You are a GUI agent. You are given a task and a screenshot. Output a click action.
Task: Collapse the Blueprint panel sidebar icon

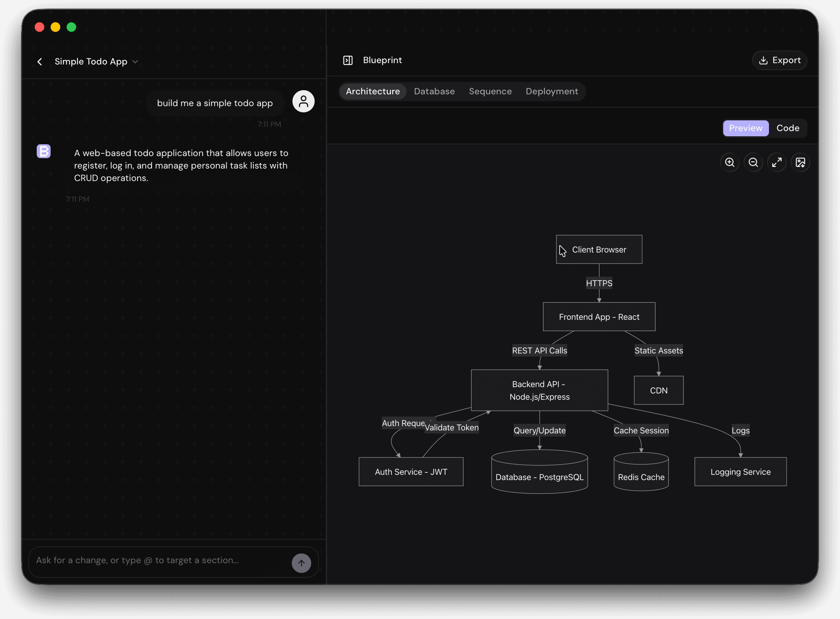348,60
